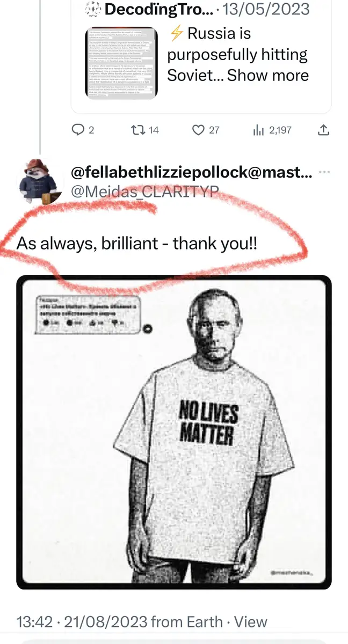Like the post with heart icon
348x644 pixels.
pyautogui.click(x=199, y=129)
